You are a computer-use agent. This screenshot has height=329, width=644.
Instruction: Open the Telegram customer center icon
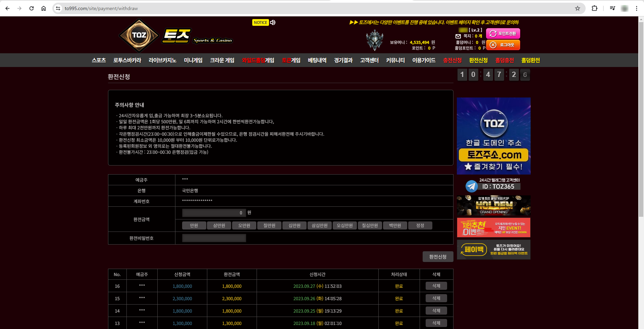472,186
